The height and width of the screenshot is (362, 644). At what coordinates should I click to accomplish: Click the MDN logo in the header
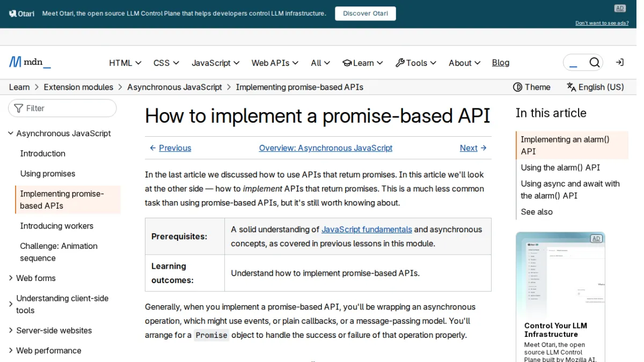(x=30, y=62)
